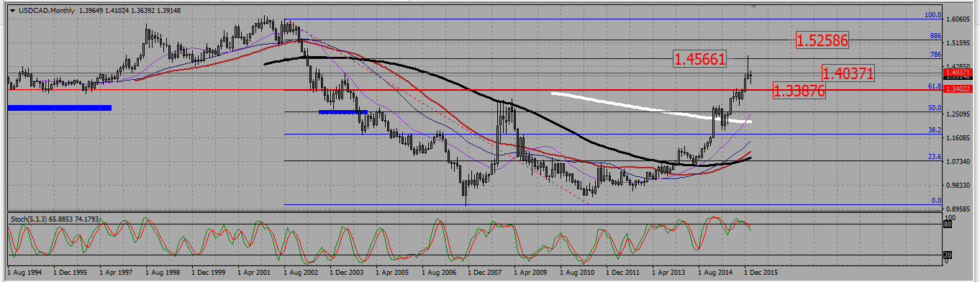
Task: Select the Fibonacci 100.0 level label
Action: [933, 14]
